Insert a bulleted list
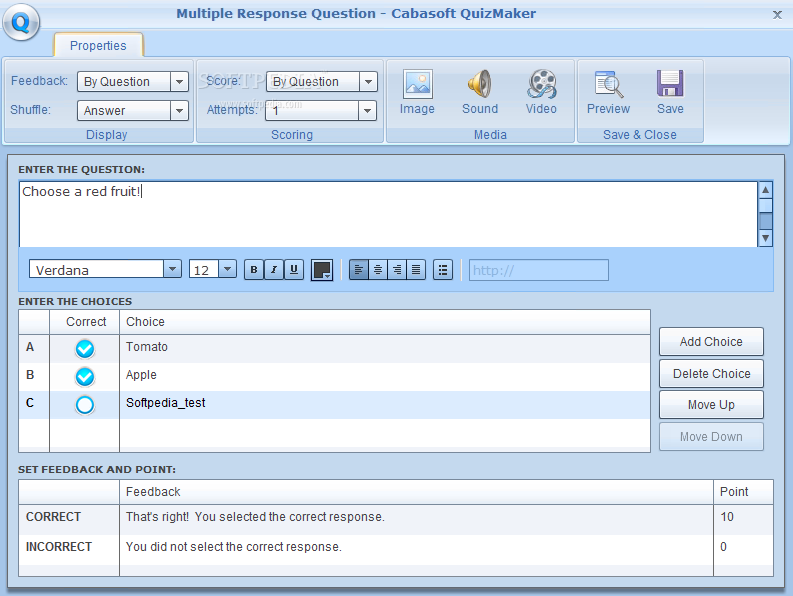The height and width of the screenshot is (596, 793). (443, 270)
